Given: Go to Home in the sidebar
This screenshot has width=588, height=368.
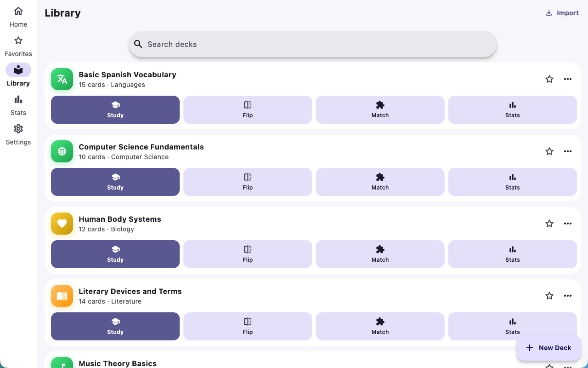Looking at the screenshot, I should coord(18,17).
